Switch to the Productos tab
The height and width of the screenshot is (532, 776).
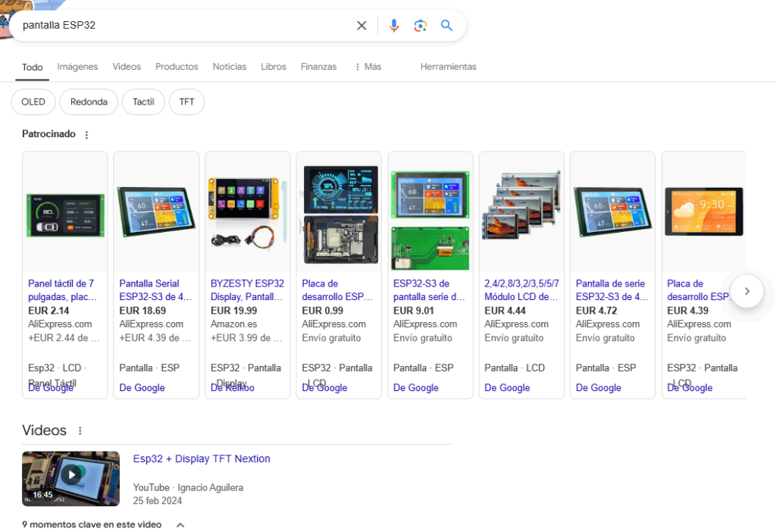177,67
